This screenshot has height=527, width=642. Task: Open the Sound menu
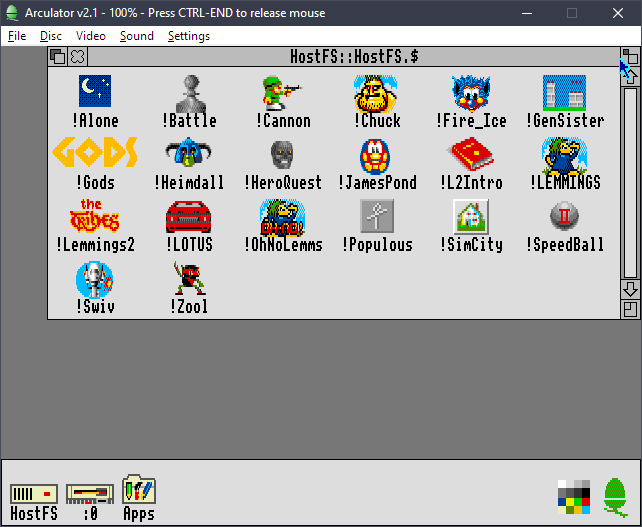click(x=137, y=36)
